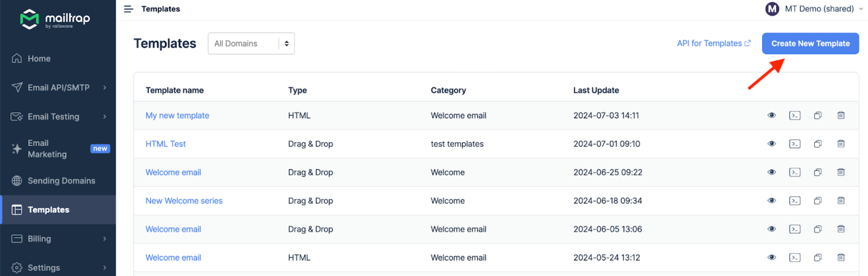Expand the Email API/SMTP sidebar section
Image resolution: width=868 pixels, height=276 pixels.
click(x=59, y=88)
